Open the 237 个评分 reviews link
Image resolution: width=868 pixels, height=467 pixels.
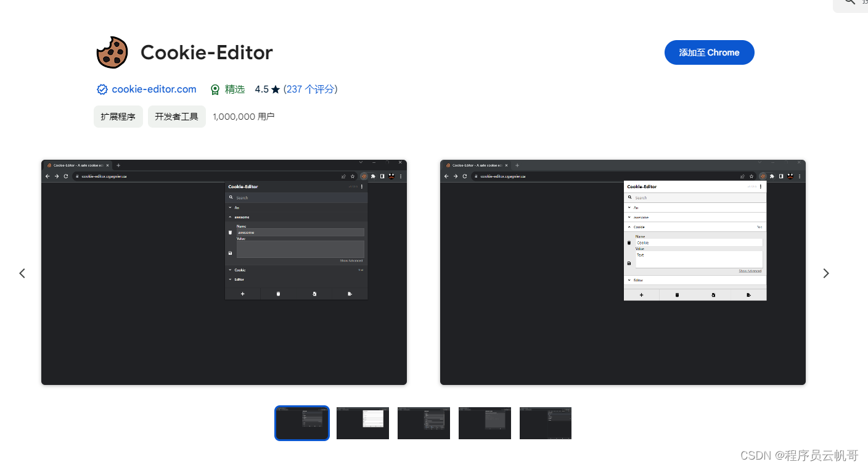310,89
